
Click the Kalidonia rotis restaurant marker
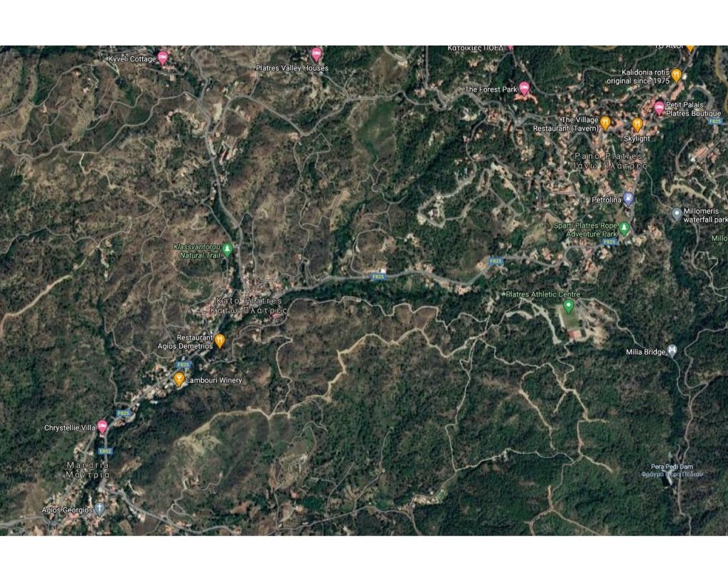point(677,75)
